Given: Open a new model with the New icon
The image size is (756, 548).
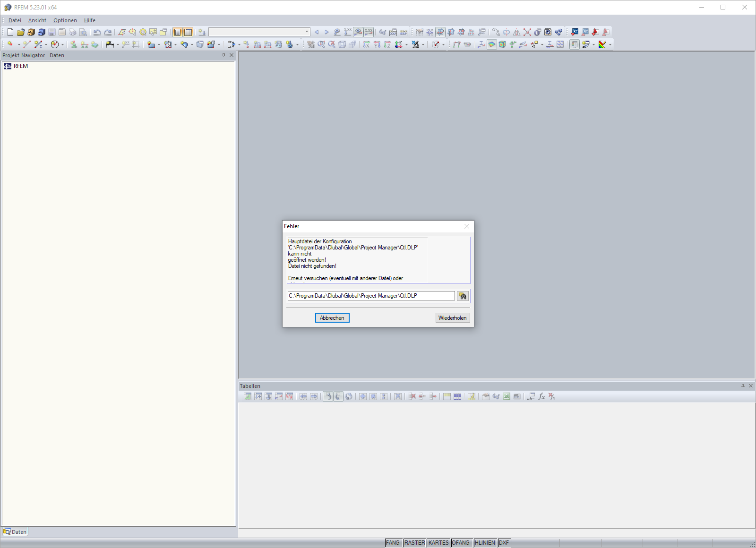Looking at the screenshot, I should (x=9, y=32).
